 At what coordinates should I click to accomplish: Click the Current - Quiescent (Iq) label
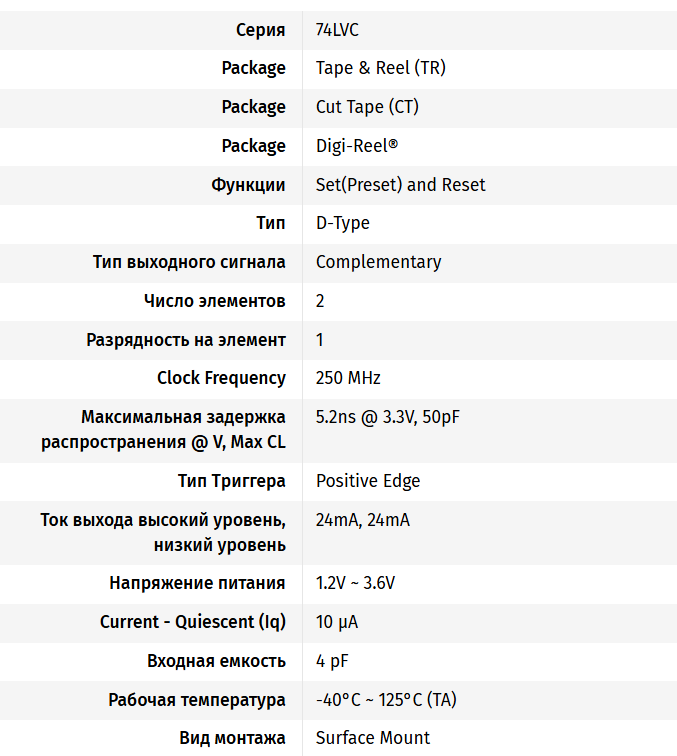coord(192,622)
